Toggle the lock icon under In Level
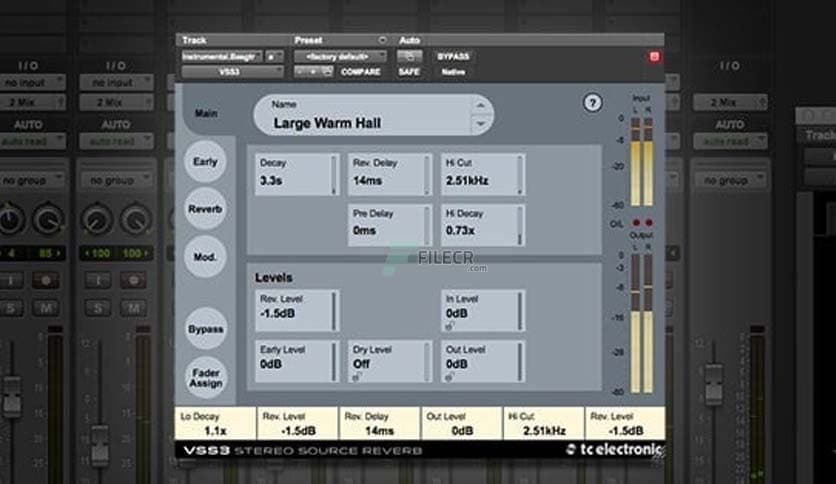This screenshot has height=484, width=836. [x=449, y=326]
